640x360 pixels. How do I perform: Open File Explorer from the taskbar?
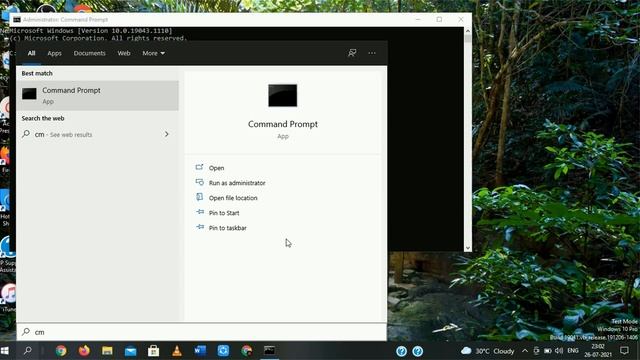(107, 351)
